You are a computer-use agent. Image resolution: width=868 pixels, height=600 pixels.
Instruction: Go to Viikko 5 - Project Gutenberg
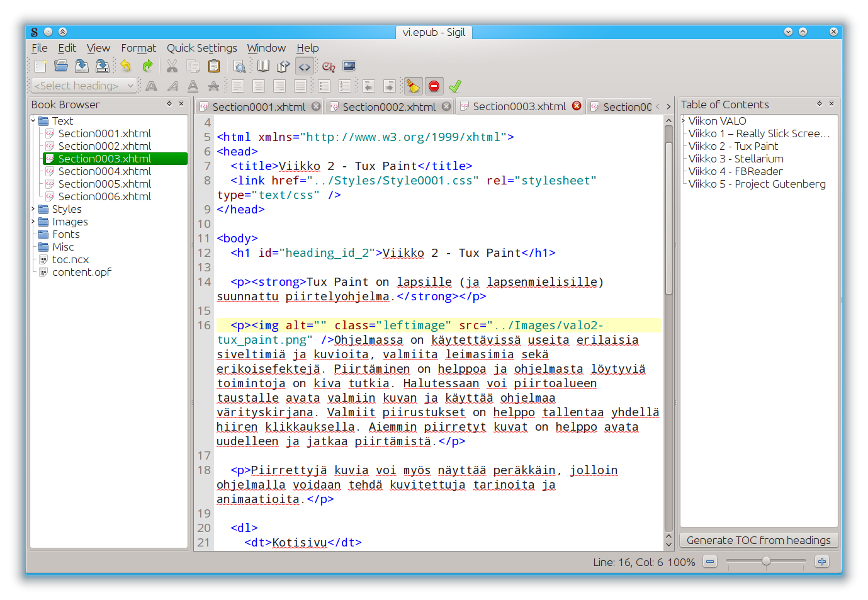tap(757, 184)
